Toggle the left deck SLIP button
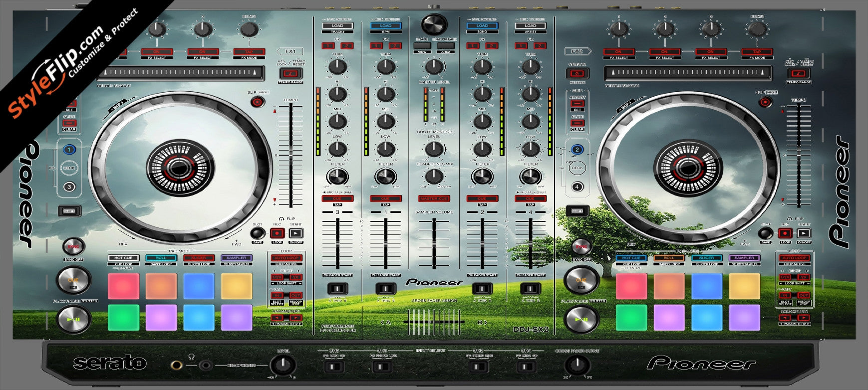868x390 pixels. pos(257,102)
